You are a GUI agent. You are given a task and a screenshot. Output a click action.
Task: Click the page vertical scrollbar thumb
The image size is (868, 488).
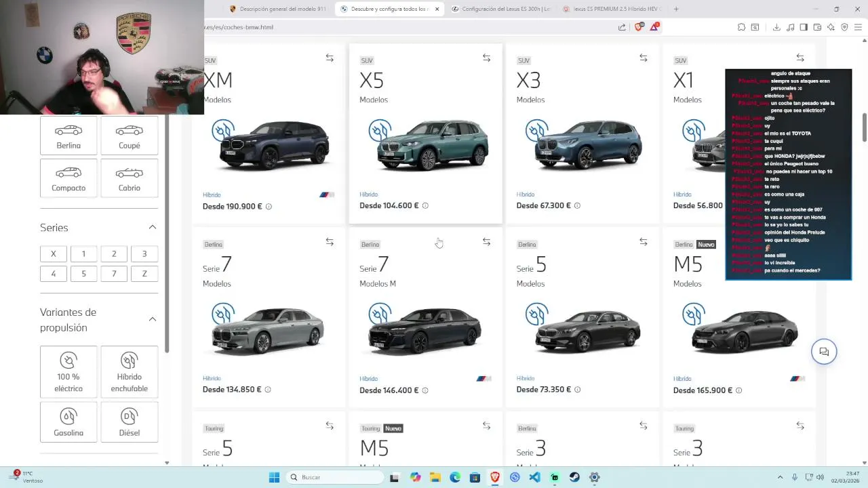(x=865, y=128)
